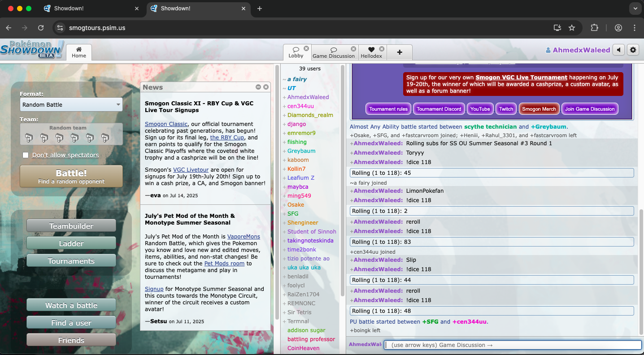Screen dimensions: 644x355
Task: Bookmark this page with star icon
Action: click(x=572, y=28)
